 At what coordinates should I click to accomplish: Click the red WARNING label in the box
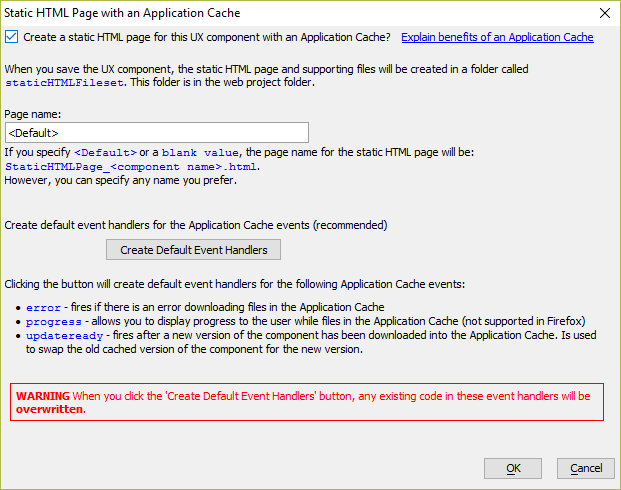(x=43, y=396)
